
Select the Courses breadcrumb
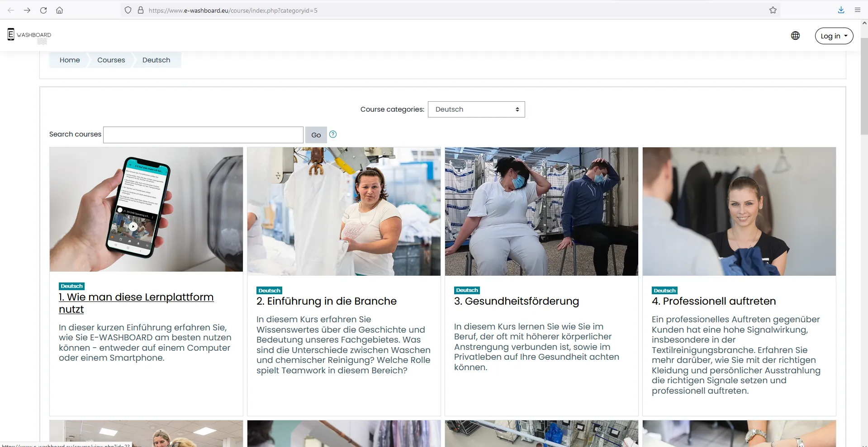[x=111, y=60]
